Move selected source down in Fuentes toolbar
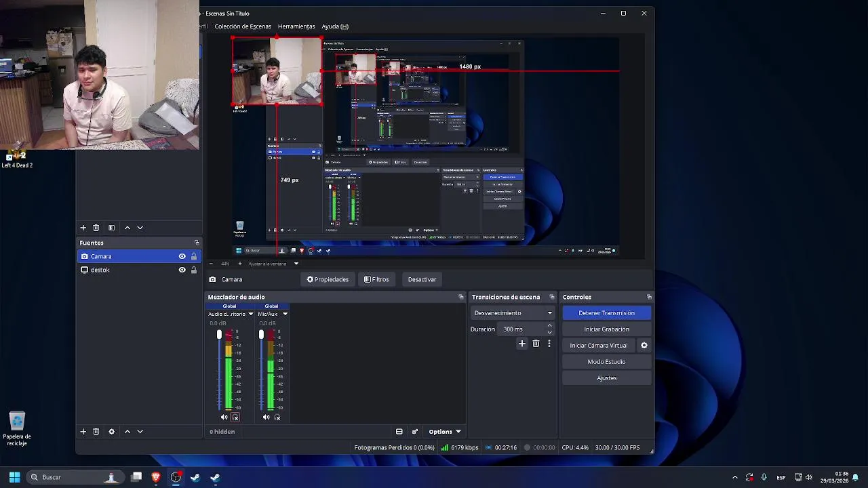This screenshot has width=868, height=488. tap(140, 431)
